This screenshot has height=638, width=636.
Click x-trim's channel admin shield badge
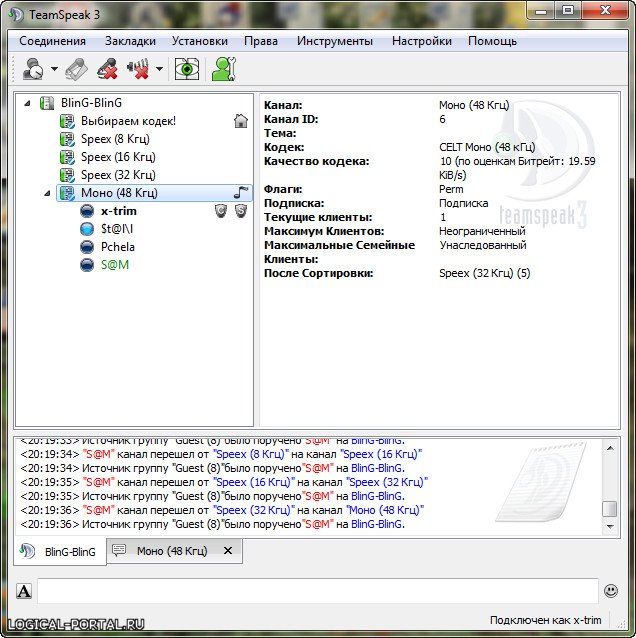point(221,210)
